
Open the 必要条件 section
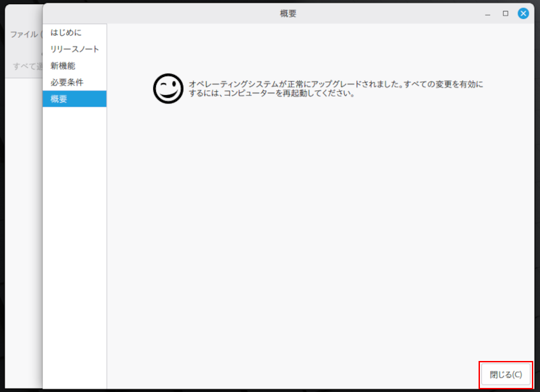click(x=67, y=82)
